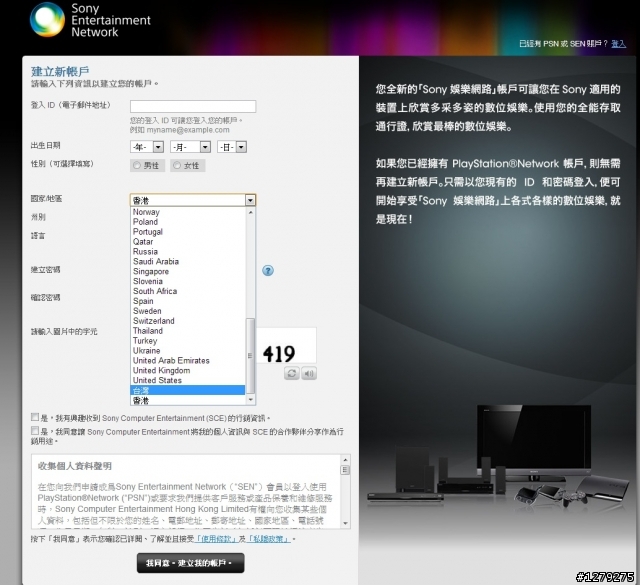Choose Spain from the country list
The width and height of the screenshot is (640, 585).
point(188,301)
